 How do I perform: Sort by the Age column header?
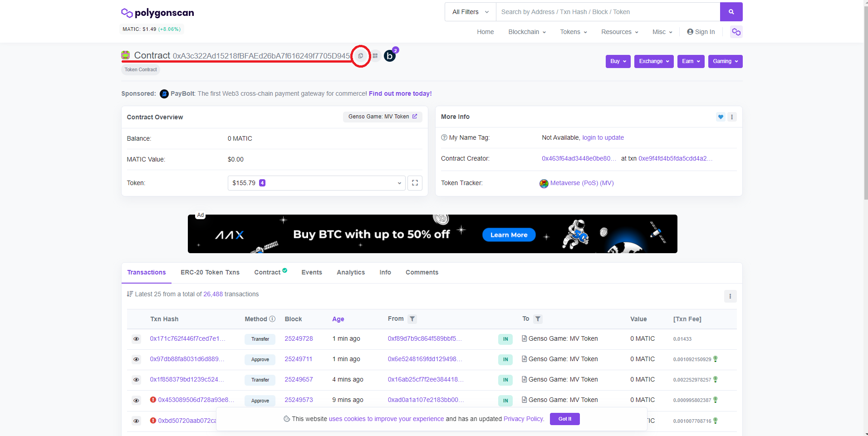click(338, 319)
